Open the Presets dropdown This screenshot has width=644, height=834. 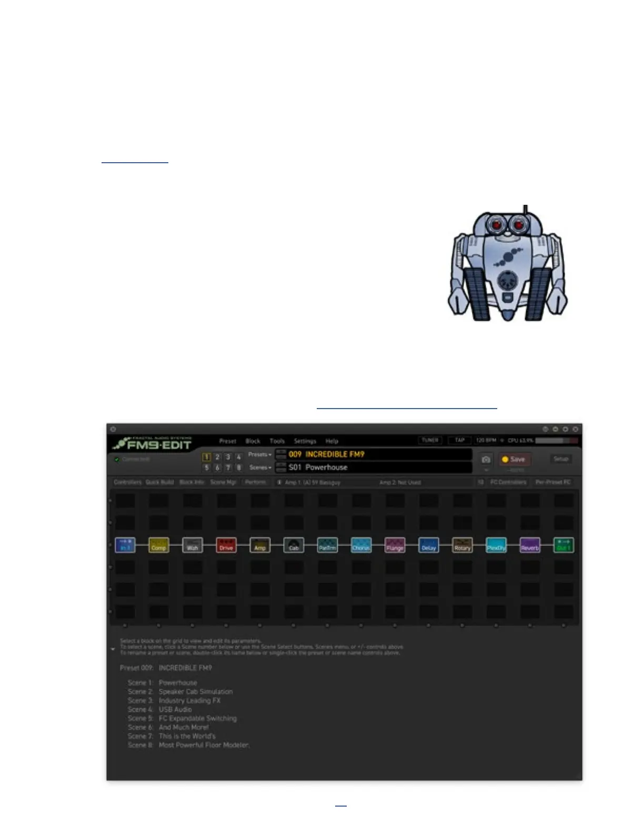coord(260,454)
